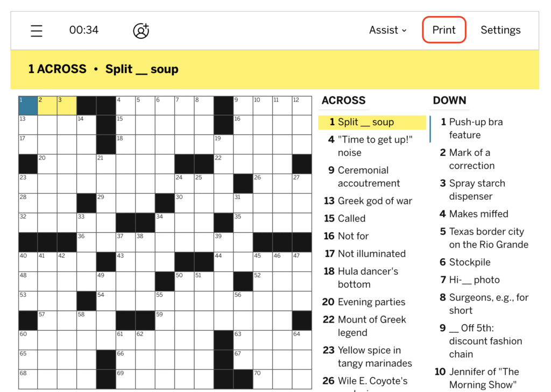The height and width of the screenshot is (392, 551).
Task: Pause the 00:34 timer
Action: [83, 30]
